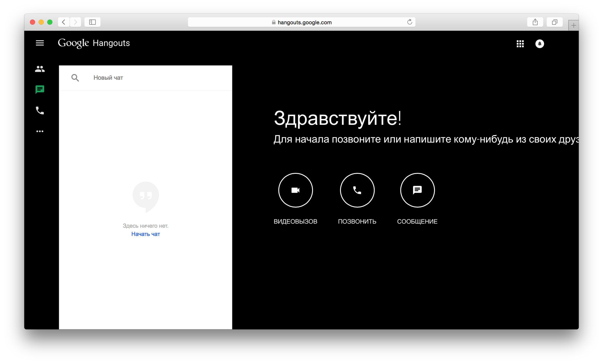
Task: Click the Начать чат link
Action: (x=145, y=234)
